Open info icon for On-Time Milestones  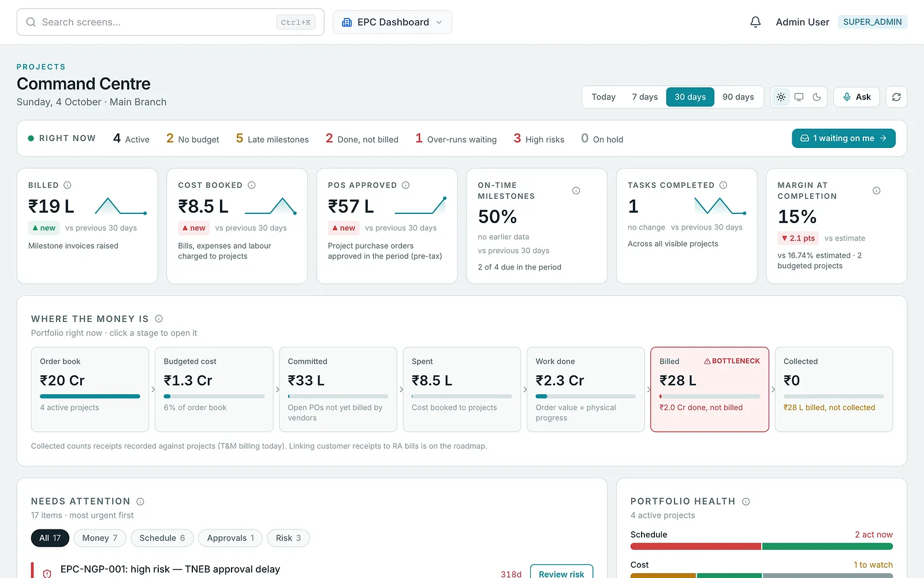pyautogui.click(x=576, y=191)
